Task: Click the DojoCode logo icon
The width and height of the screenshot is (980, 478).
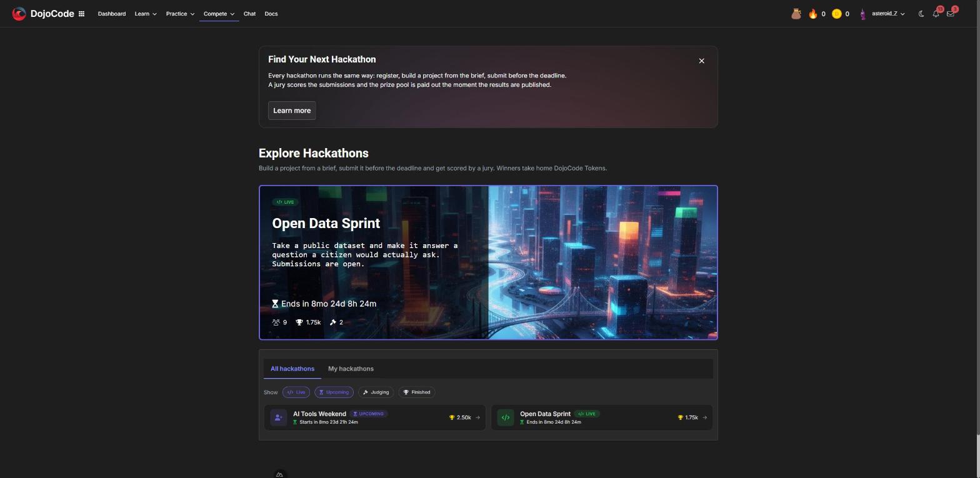Action: 19,14
